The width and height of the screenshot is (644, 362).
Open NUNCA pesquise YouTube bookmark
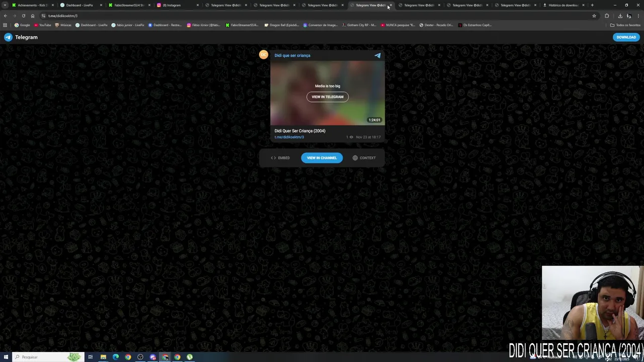click(x=398, y=25)
